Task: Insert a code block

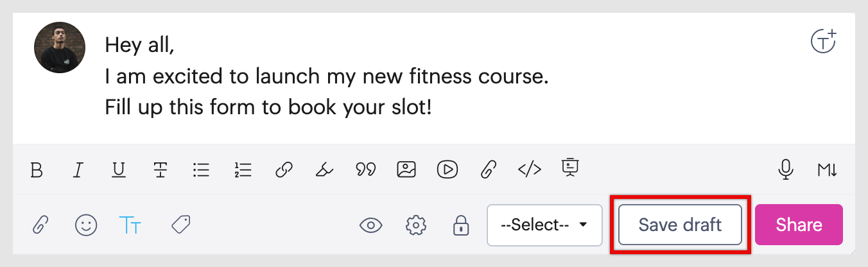Action: point(530,169)
